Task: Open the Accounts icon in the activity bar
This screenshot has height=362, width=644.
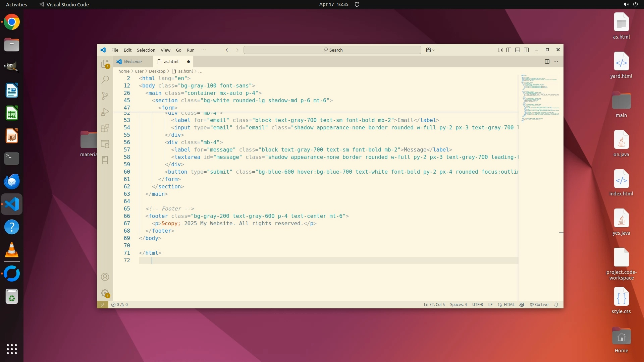Action: (105, 277)
